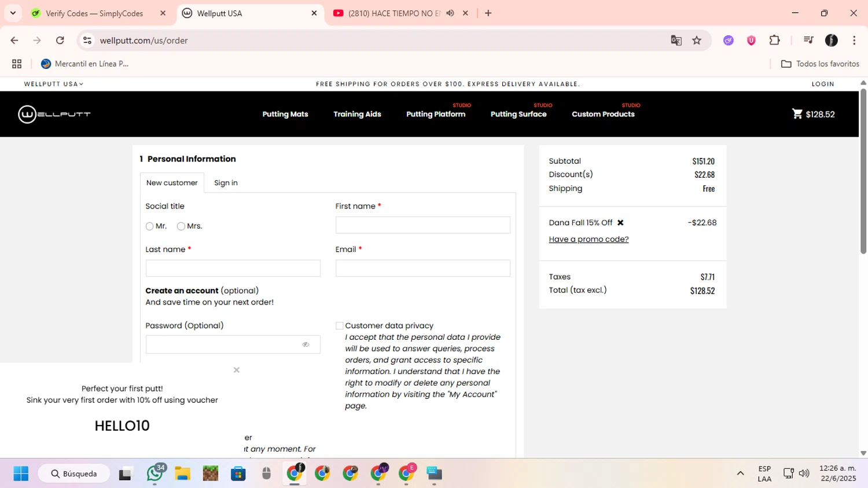Open Chrome's three-dot menu
Screen dimensions: 868x488
[854, 41]
